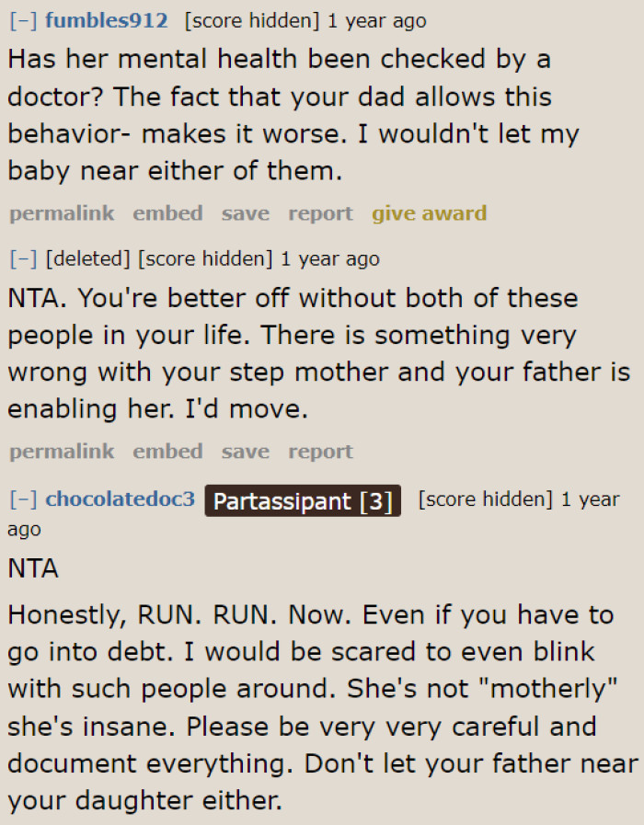Image resolution: width=644 pixels, height=825 pixels.
Task: Open fumbles912's comment timestamp link
Action: (376, 20)
